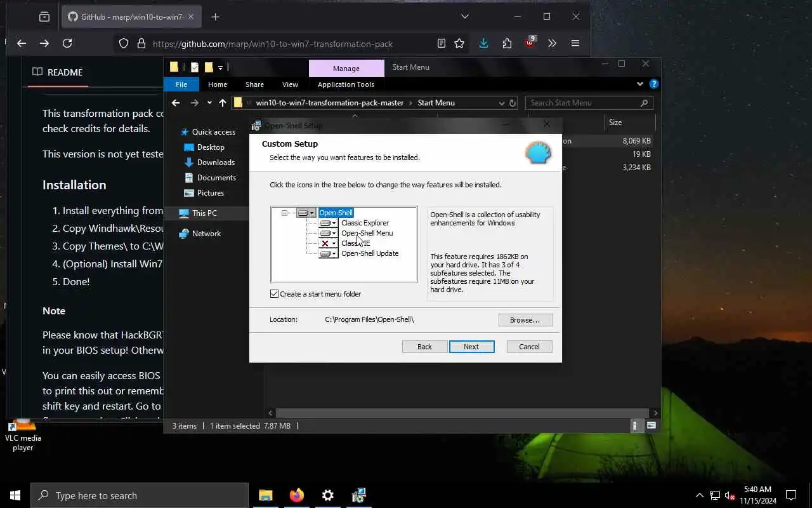Select Open-Shell Update in the feature tree
The image size is (812, 508).
(x=370, y=253)
